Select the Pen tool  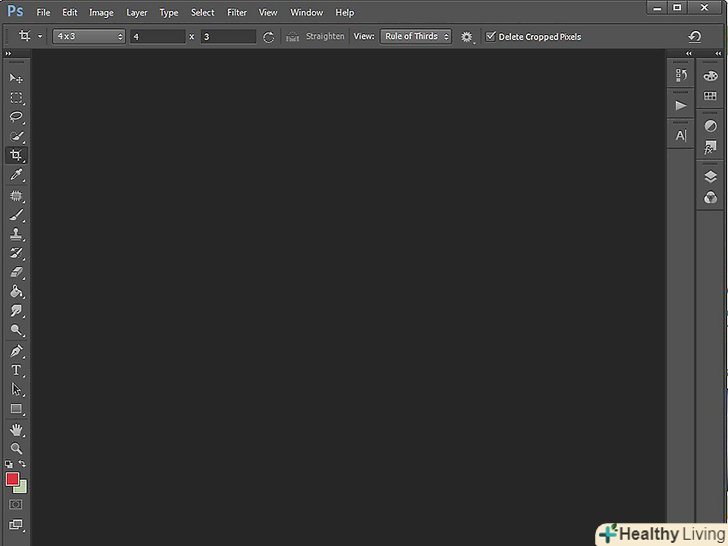[x=16, y=351]
